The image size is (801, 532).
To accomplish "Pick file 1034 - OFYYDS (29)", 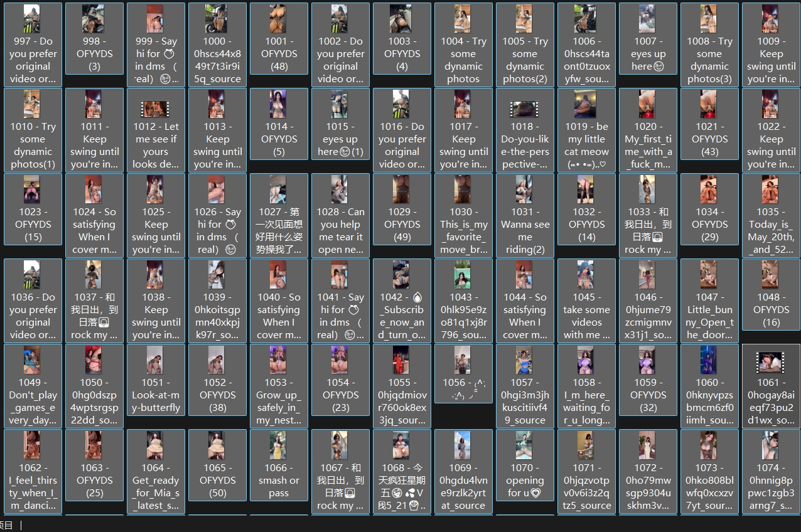I will click(x=709, y=215).
